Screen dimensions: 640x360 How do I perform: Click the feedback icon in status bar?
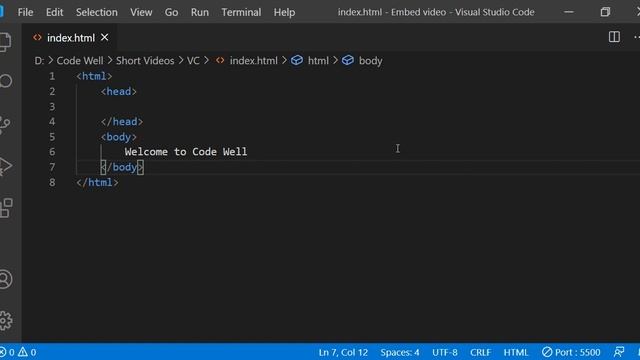[619, 352]
